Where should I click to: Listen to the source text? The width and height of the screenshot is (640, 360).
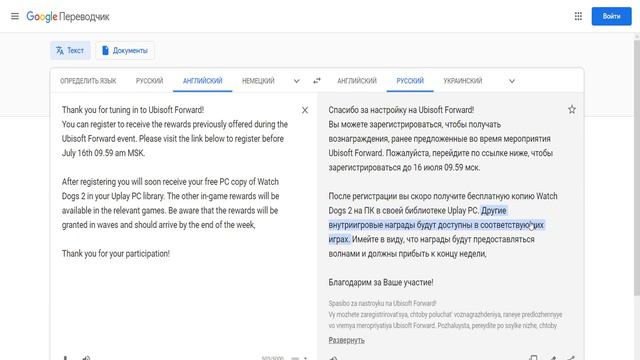(x=86, y=358)
